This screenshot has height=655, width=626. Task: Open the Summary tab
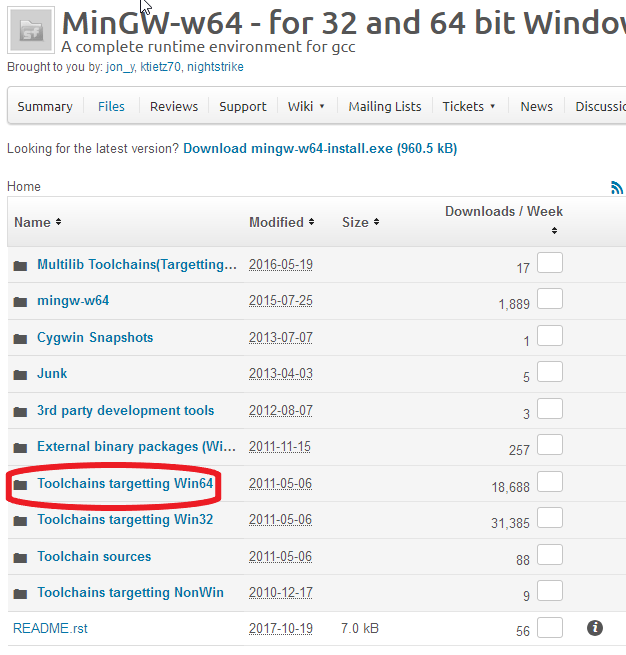(45, 107)
